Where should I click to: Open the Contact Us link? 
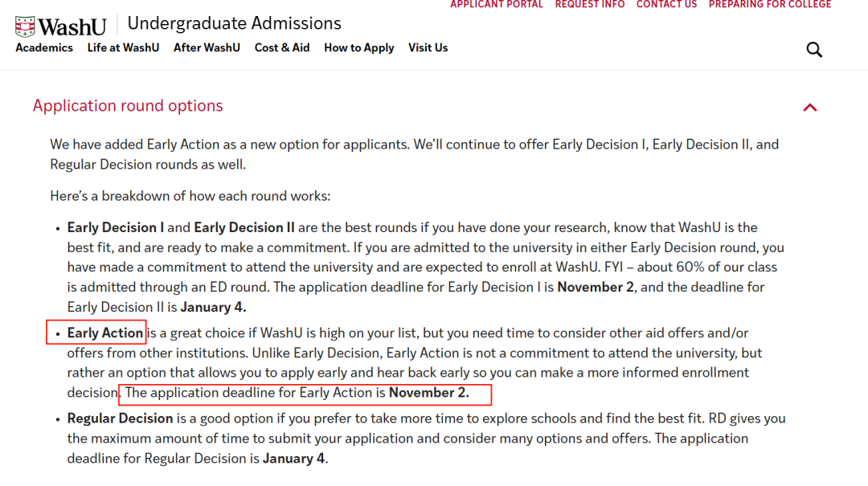[666, 5]
